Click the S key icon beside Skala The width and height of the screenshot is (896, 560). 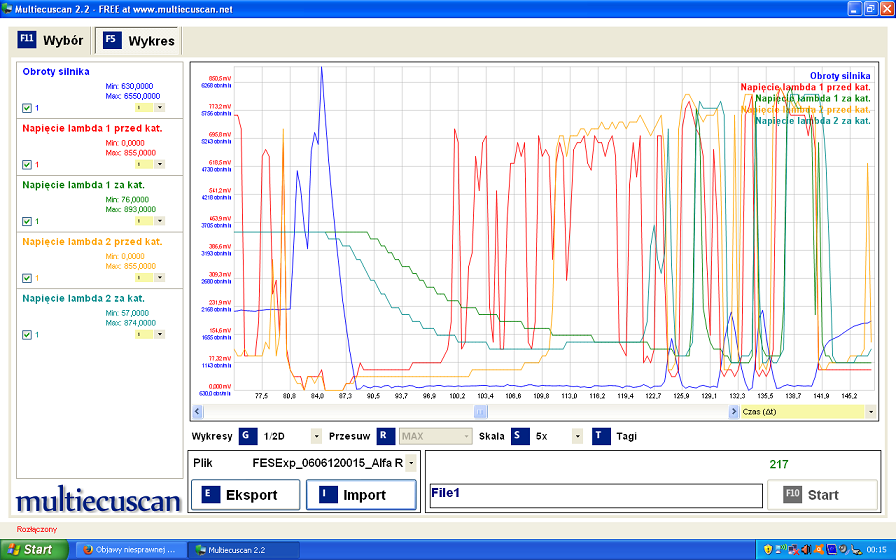520,436
